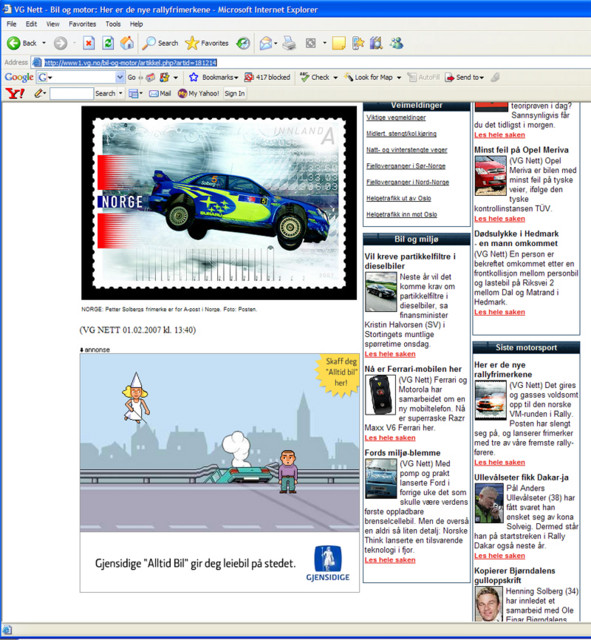Print the page with printer icon
Viewport: 591px width, 640px height.
[x=289, y=43]
